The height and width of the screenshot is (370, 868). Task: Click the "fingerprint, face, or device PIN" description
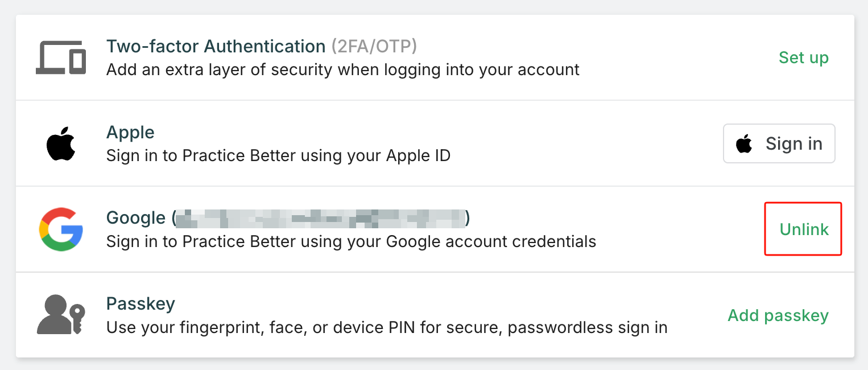[x=387, y=327]
